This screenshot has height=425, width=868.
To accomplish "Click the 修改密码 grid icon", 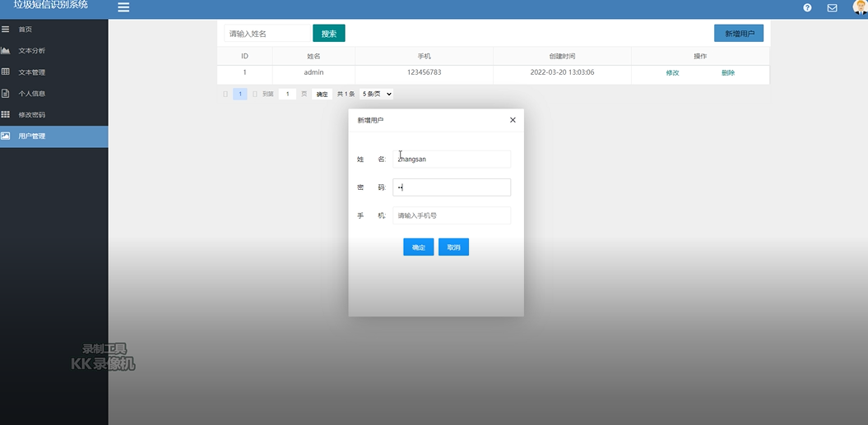I will (x=6, y=114).
